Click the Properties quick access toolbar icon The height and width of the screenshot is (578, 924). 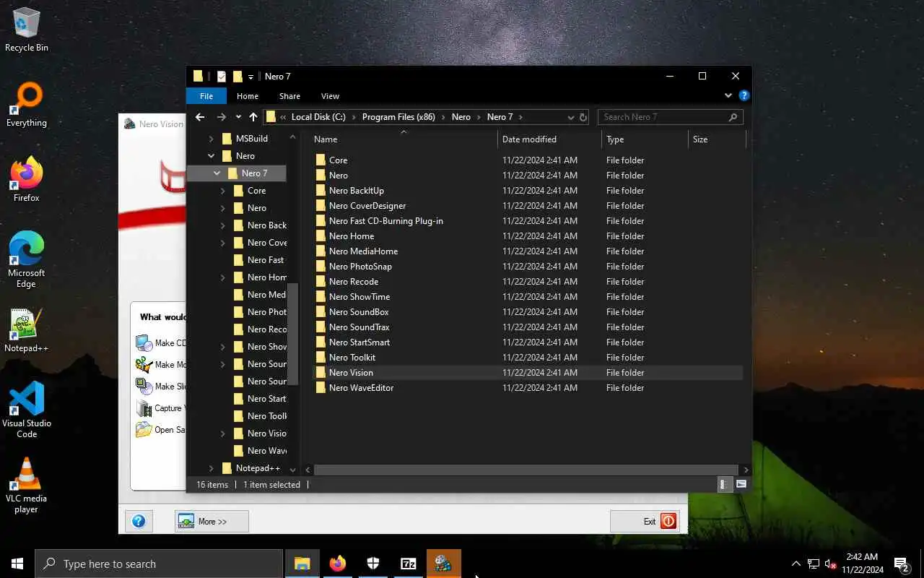pyautogui.click(x=222, y=77)
